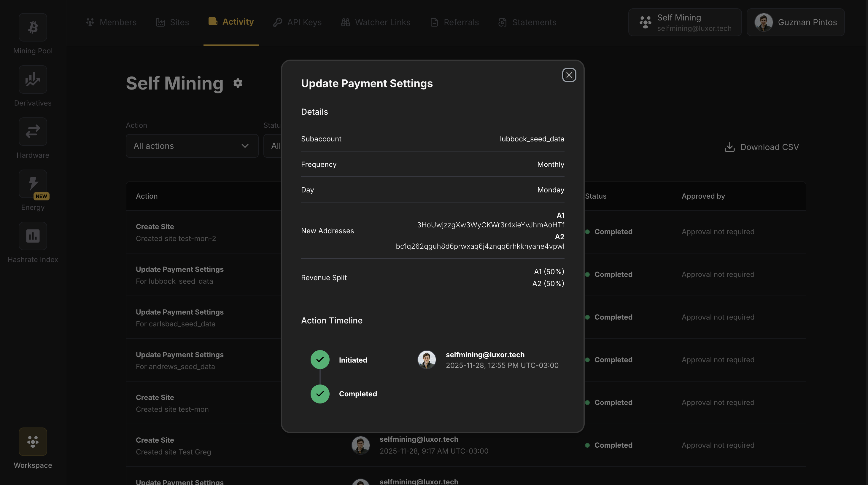Click the Status column header
The height and width of the screenshot is (485, 868).
pos(596,196)
